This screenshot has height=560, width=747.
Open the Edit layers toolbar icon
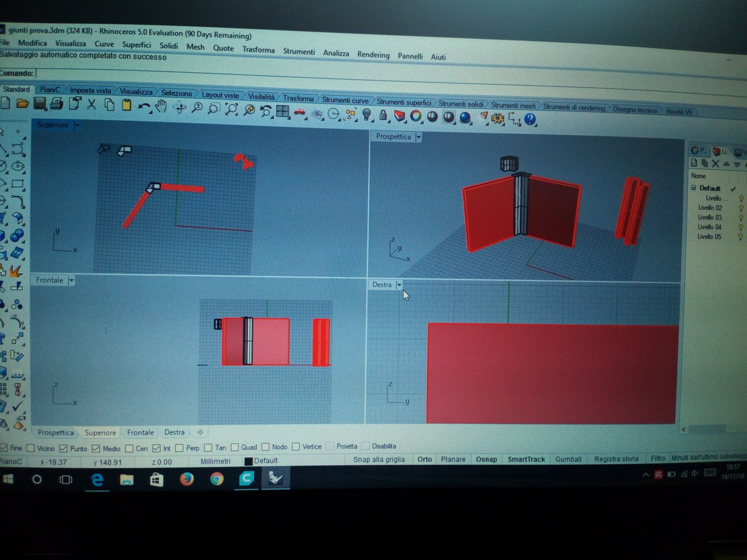pos(400,116)
